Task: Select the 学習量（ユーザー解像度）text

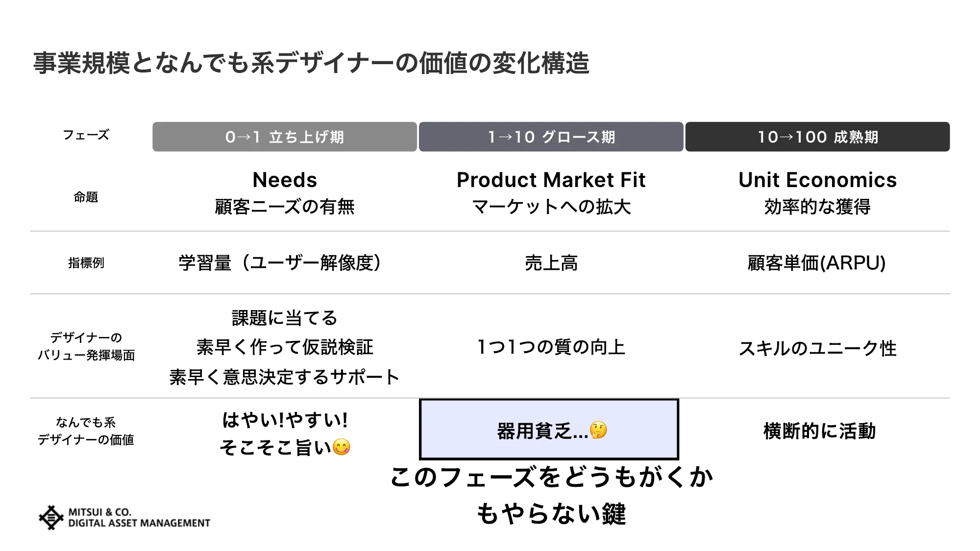Action: click(x=280, y=263)
